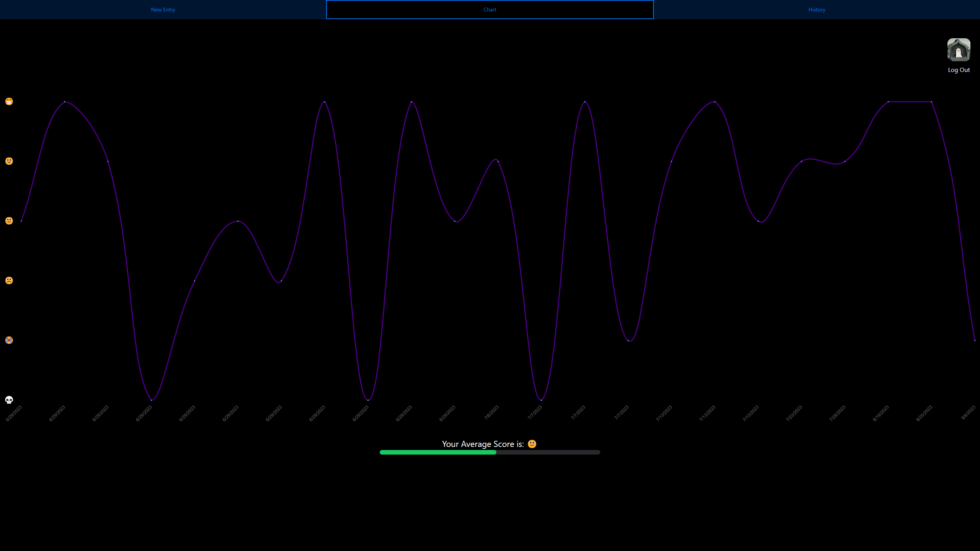Select the first peak data point on the chart

tap(64, 101)
